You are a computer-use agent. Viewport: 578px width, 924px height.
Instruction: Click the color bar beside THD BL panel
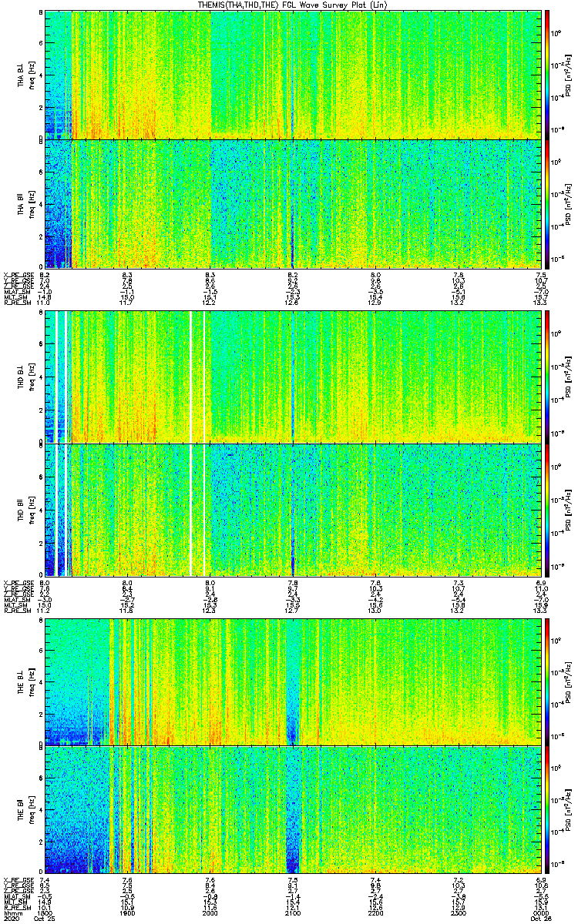point(546,377)
